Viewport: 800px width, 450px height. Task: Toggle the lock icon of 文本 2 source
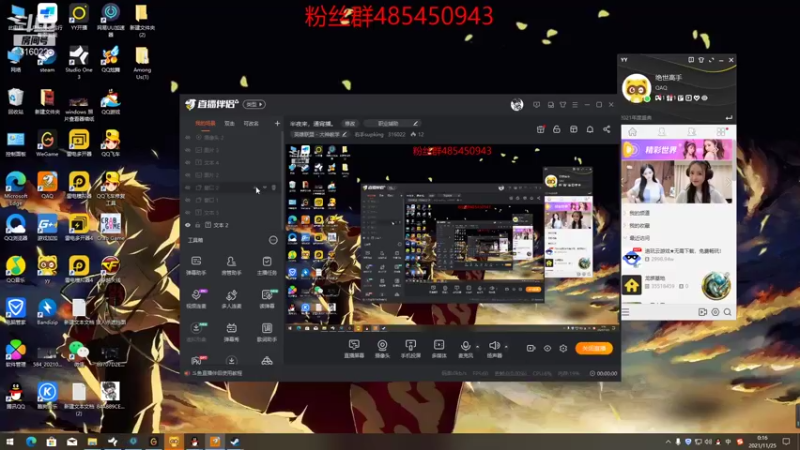(198, 225)
